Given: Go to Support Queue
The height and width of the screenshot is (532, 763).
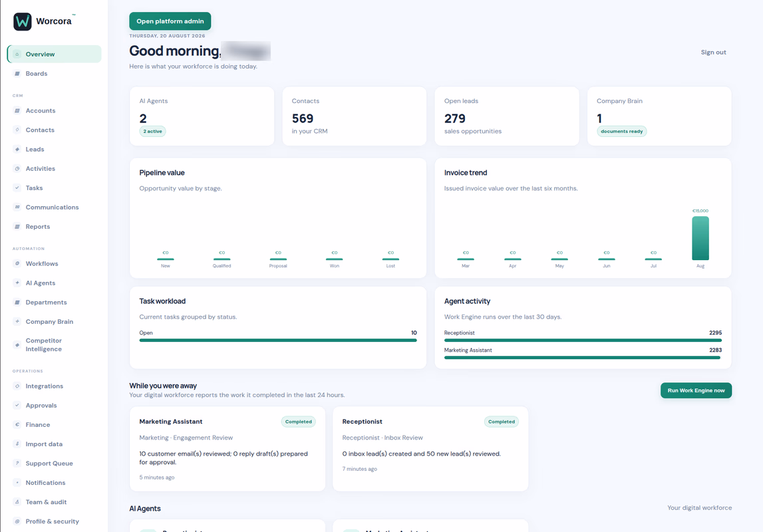Looking at the screenshot, I should click(x=54, y=464).
